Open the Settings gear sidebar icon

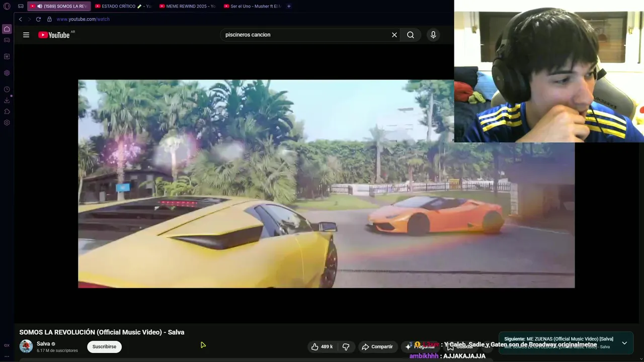tap(7, 123)
